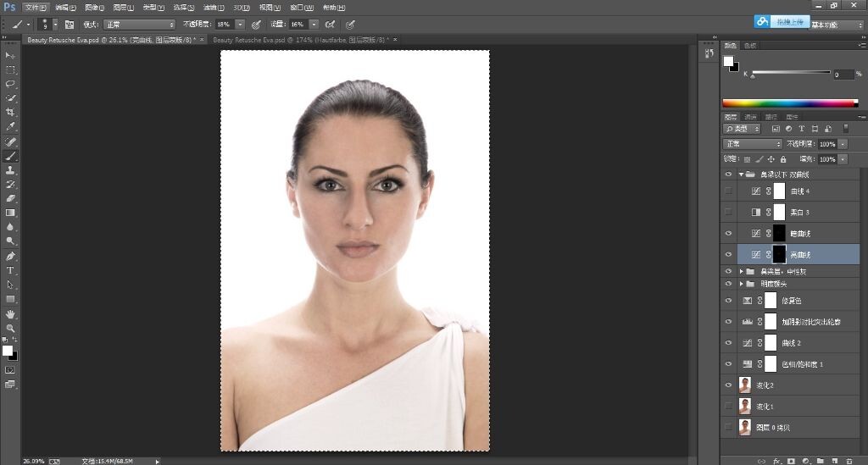Open the 3D(D) menu
Image resolution: width=868 pixels, height=465 pixels.
(x=242, y=8)
